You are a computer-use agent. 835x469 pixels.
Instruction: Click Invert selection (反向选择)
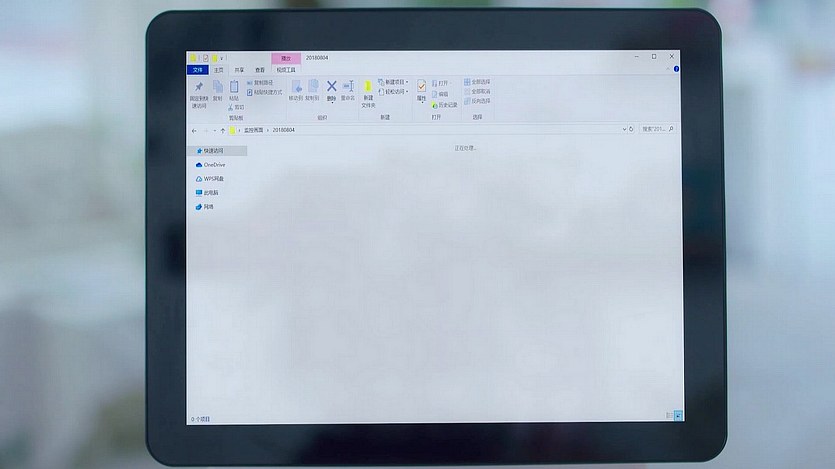point(477,101)
